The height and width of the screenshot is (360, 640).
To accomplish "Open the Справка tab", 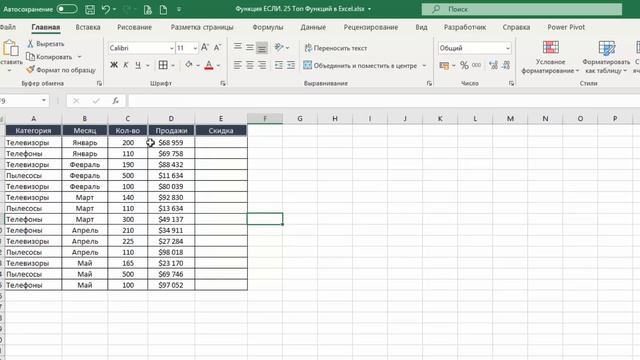I will click(x=516, y=27).
